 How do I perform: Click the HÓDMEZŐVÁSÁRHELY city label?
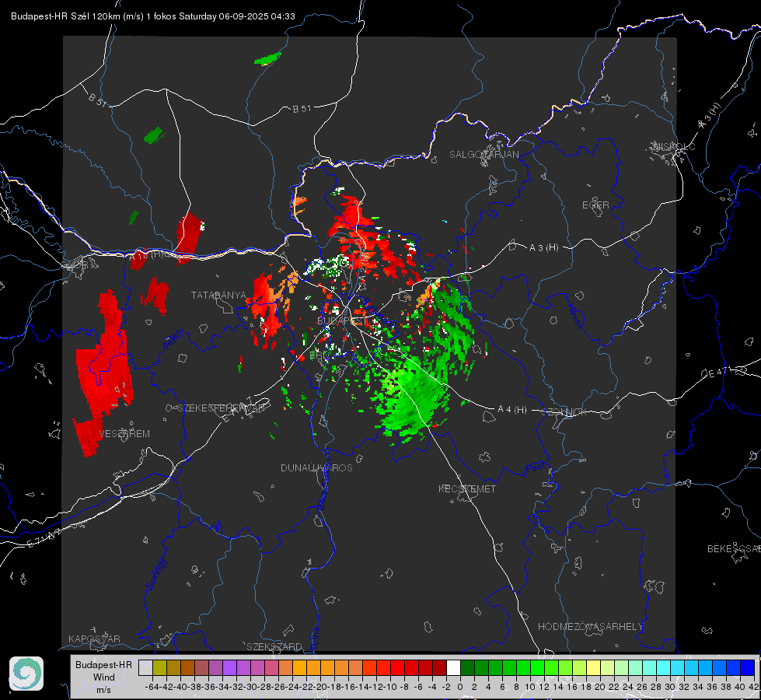click(x=590, y=627)
